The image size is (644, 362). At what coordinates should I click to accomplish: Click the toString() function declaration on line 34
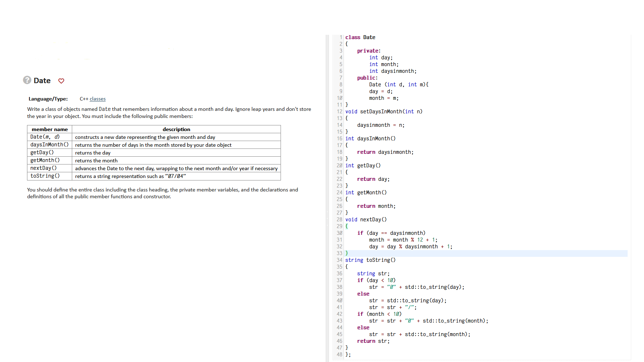pos(370,260)
